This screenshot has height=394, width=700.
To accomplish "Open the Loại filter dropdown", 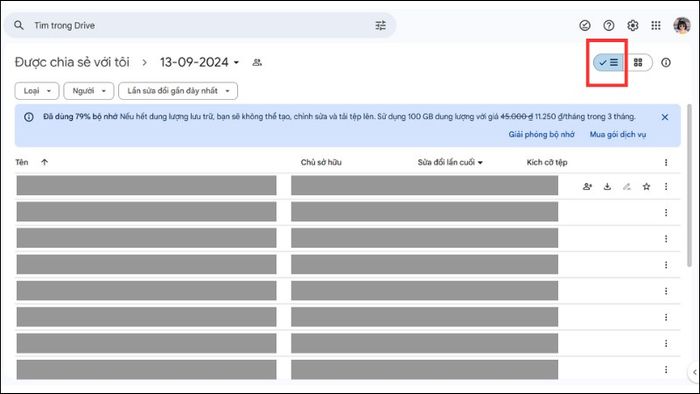I will 37,91.
